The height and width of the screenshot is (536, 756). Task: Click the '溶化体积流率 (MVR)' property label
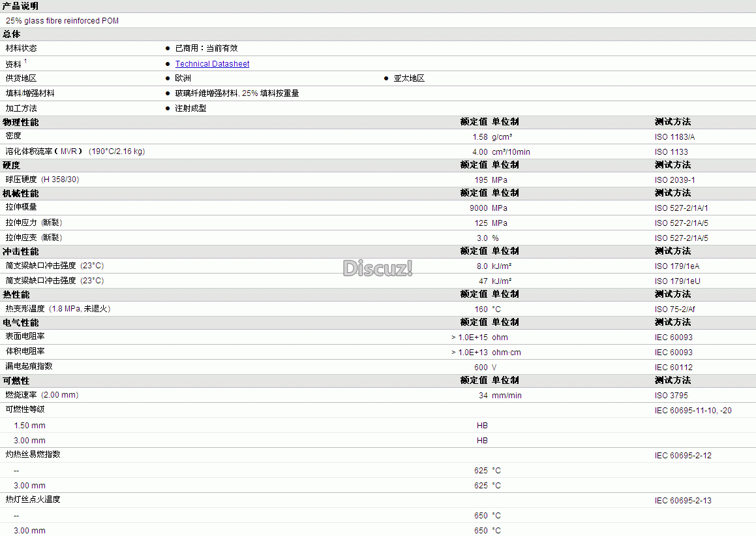[75, 151]
